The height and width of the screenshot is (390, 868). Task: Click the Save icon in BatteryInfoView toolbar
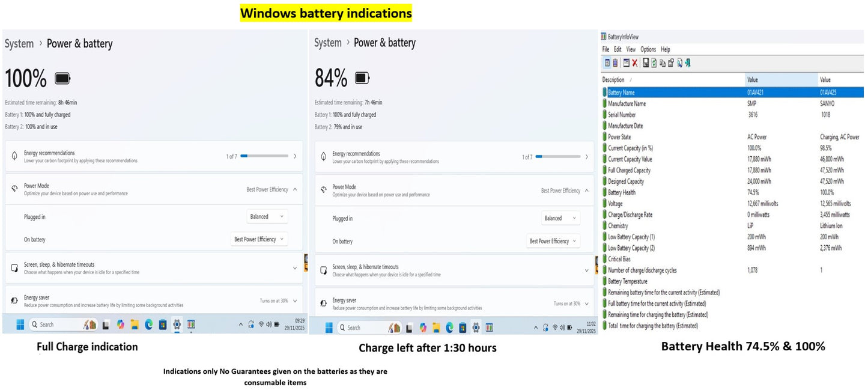tap(646, 63)
